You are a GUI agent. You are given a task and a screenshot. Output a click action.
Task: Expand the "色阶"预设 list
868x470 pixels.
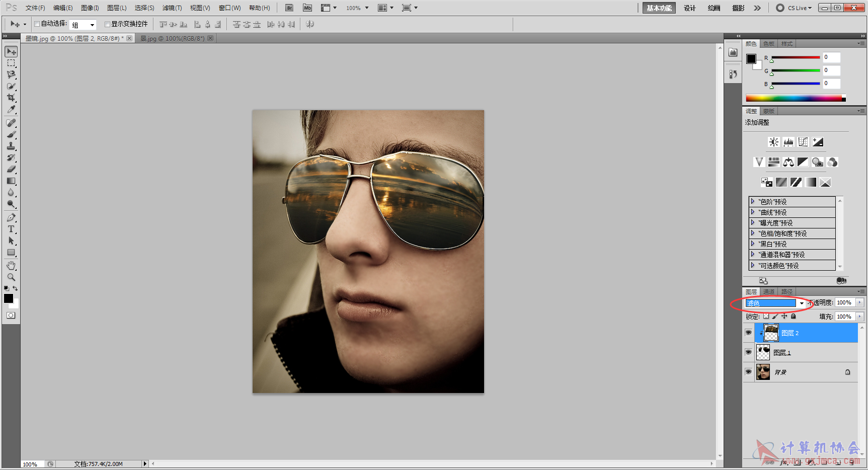753,201
